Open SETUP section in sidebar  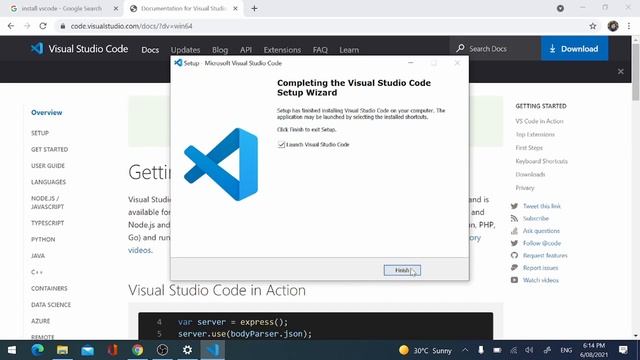[x=40, y=133]
